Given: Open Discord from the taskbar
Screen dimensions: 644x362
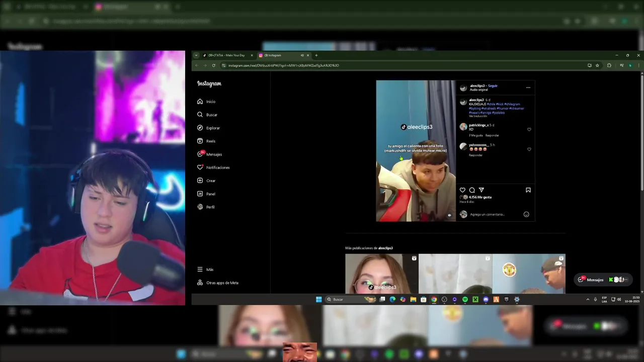Looking at the screenshot, I should coord(486,299).
